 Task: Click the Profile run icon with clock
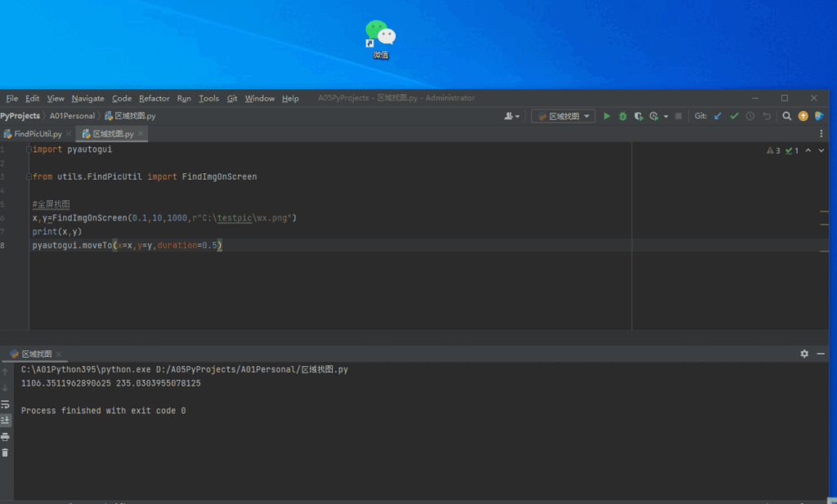click(x=654, y=116)
